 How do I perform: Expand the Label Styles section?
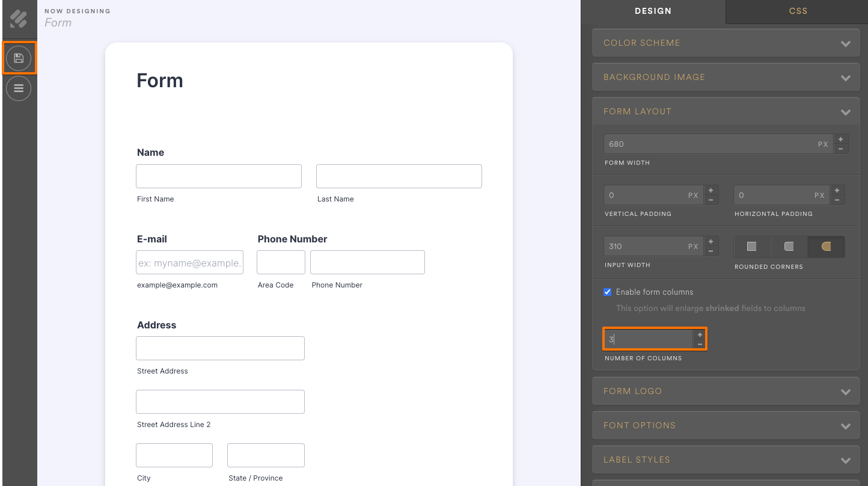click(726, 460)
